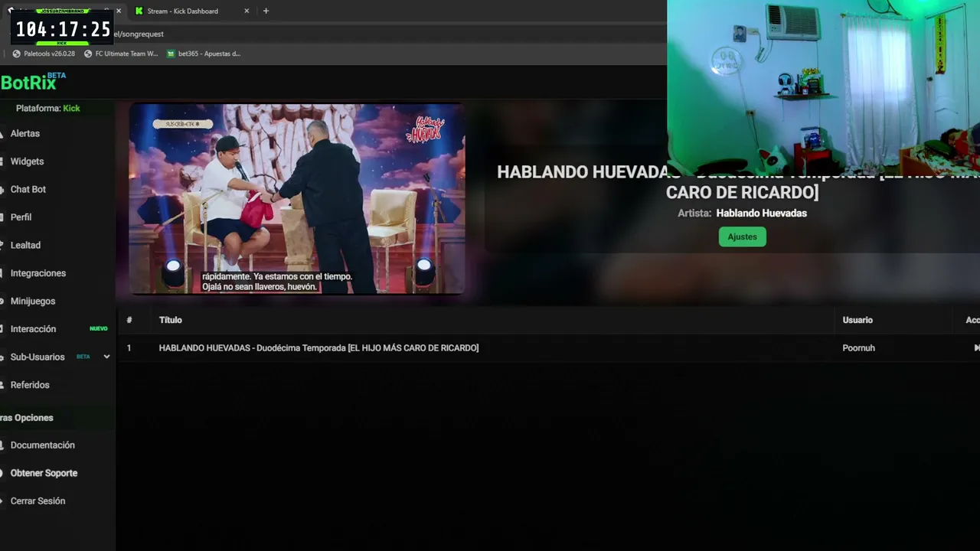Click the Kick favicon on the dashboard tab
This screenshot has width=980, height=551.
tap(139, 11)
